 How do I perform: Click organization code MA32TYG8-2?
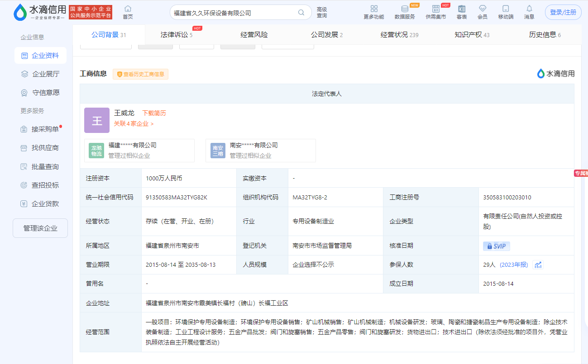[310, 198]
